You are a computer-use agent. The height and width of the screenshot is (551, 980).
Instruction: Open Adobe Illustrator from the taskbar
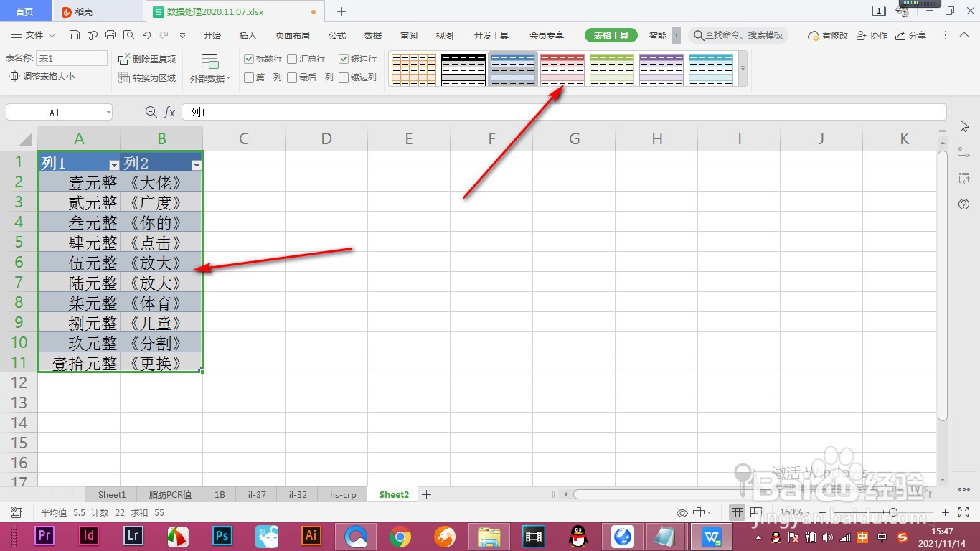point(311,535)
